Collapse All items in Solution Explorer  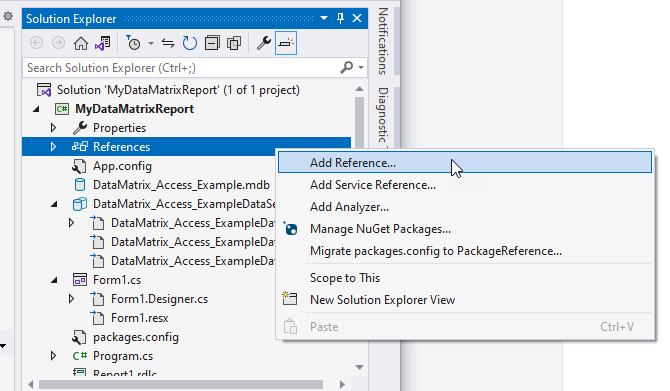(212, 43)
